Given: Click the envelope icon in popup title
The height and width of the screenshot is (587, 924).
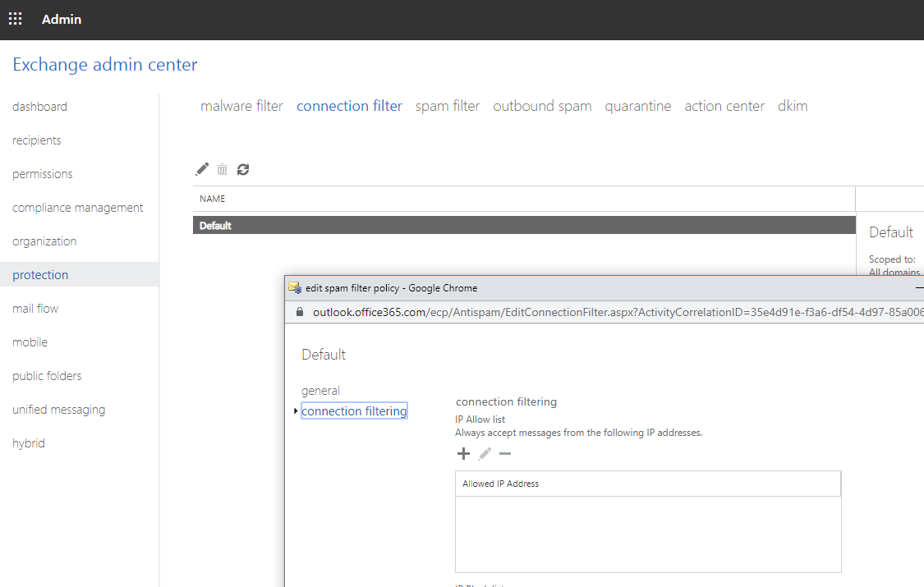Looking at the screenshot, I should pyautogui.click(x=295, y=287).
